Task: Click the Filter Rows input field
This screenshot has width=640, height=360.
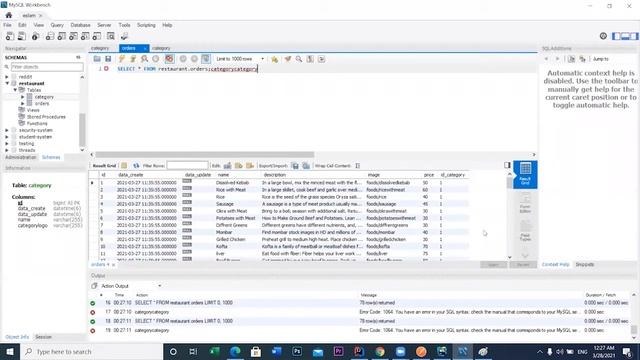Action: 187,166
